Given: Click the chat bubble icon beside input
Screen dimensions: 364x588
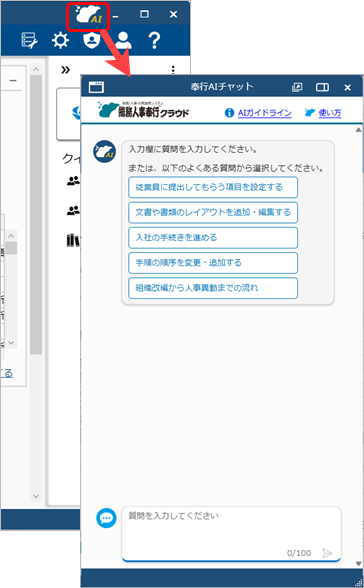Looking at the screenshot, I should point(106,518).
